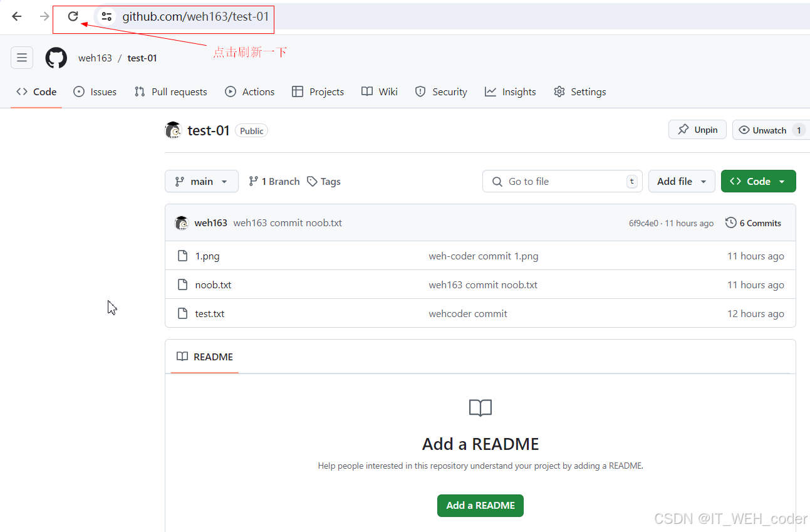
Task: Click the address bar URL github.com/weh163/test-01
Action: (x=195, y=16)
